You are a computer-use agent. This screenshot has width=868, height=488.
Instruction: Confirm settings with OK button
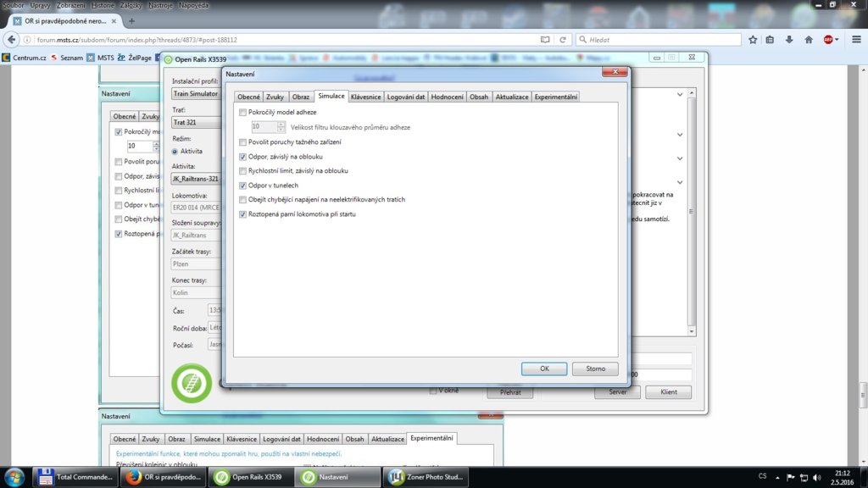[544, 369]
